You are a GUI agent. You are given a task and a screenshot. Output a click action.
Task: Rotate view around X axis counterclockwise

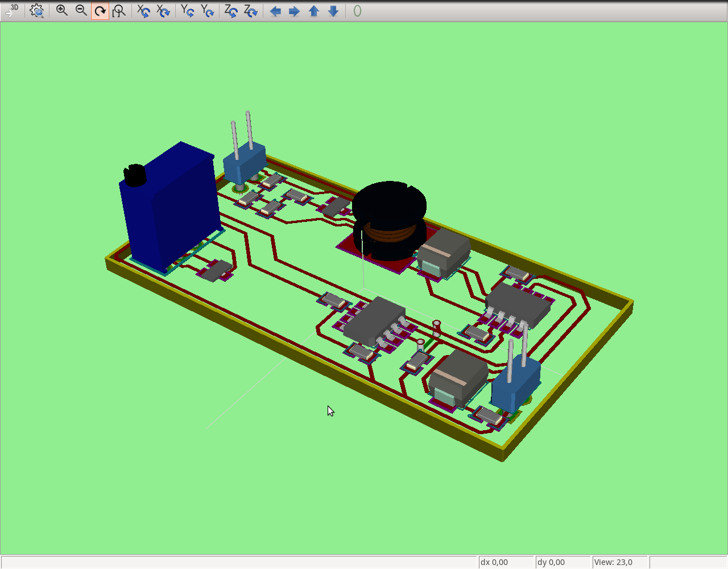tap(163, 10)
